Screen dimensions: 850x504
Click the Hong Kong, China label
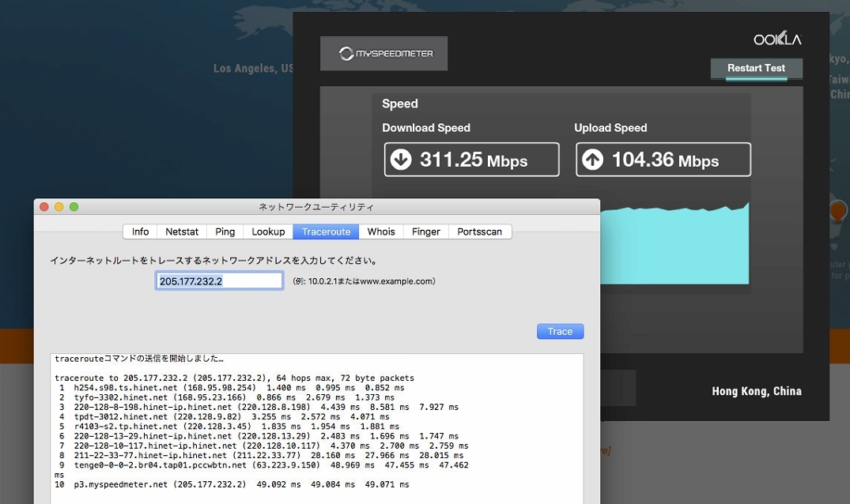756,391
